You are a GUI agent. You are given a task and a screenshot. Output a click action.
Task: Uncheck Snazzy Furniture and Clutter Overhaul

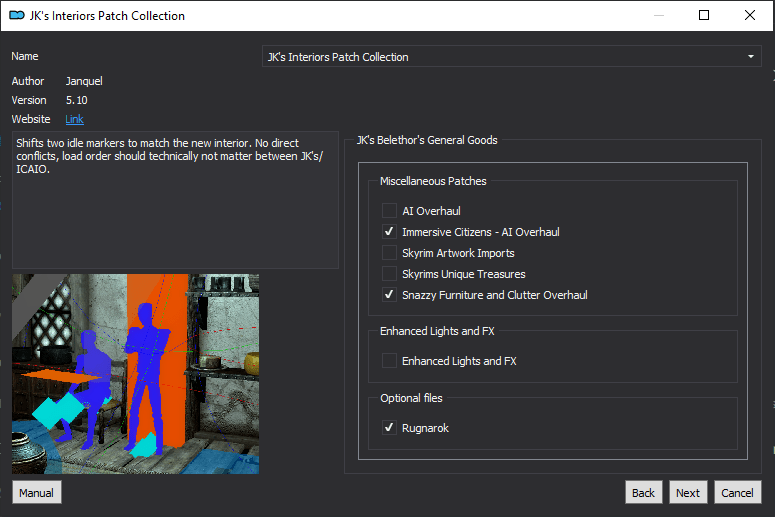coord(389,295)
